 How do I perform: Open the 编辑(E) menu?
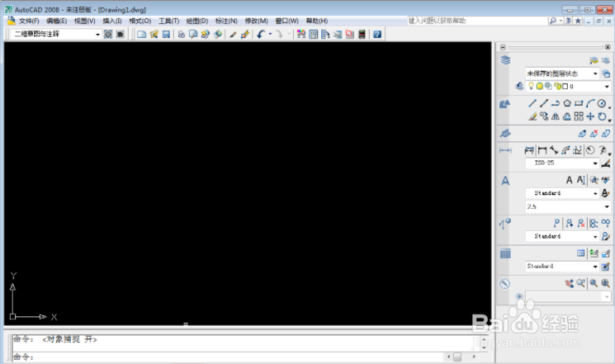tap(56, 21)
